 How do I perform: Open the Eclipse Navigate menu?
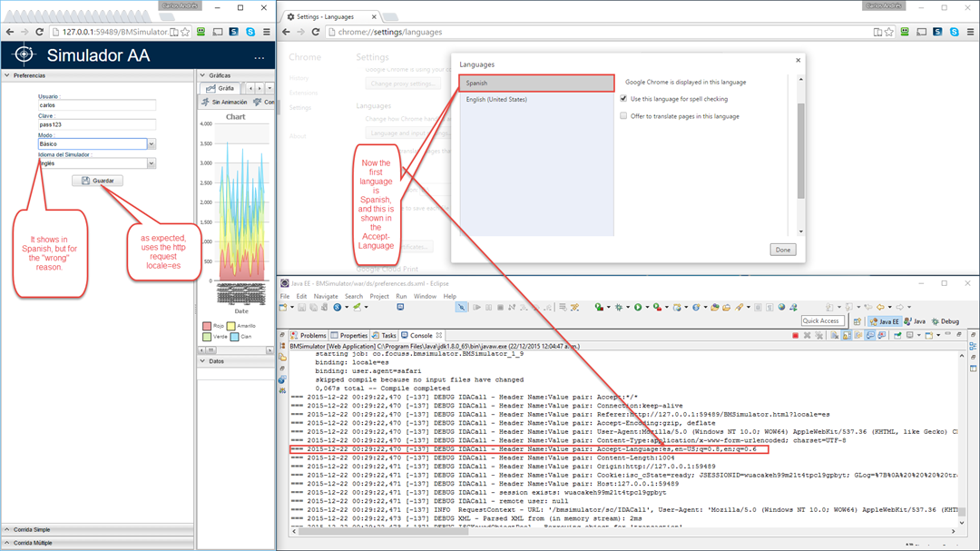(x=326, y=297)
